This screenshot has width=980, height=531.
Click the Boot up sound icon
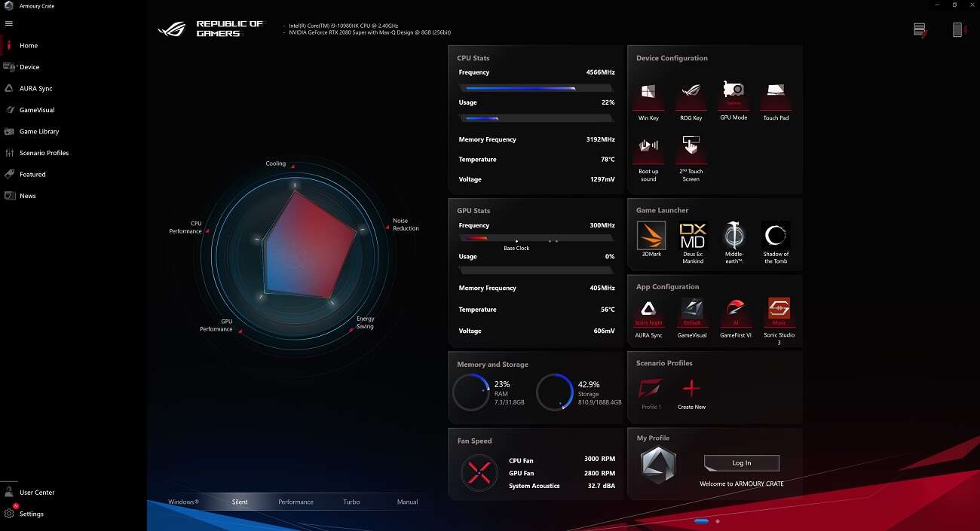click(648, 148)
